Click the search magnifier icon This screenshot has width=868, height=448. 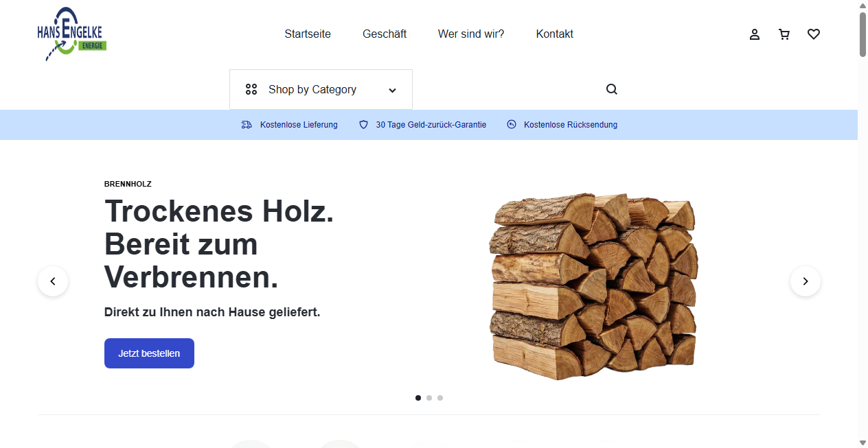click(x=611, y=89)
